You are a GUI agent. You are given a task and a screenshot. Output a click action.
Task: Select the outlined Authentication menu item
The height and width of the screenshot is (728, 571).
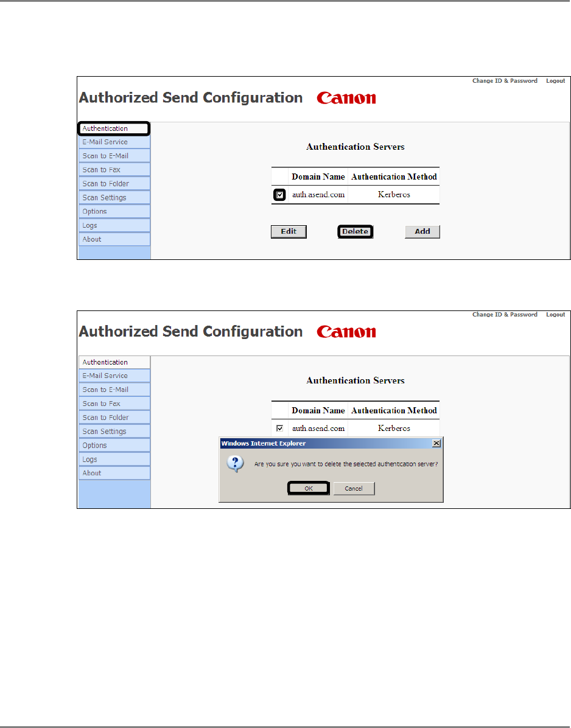(114, 128)
